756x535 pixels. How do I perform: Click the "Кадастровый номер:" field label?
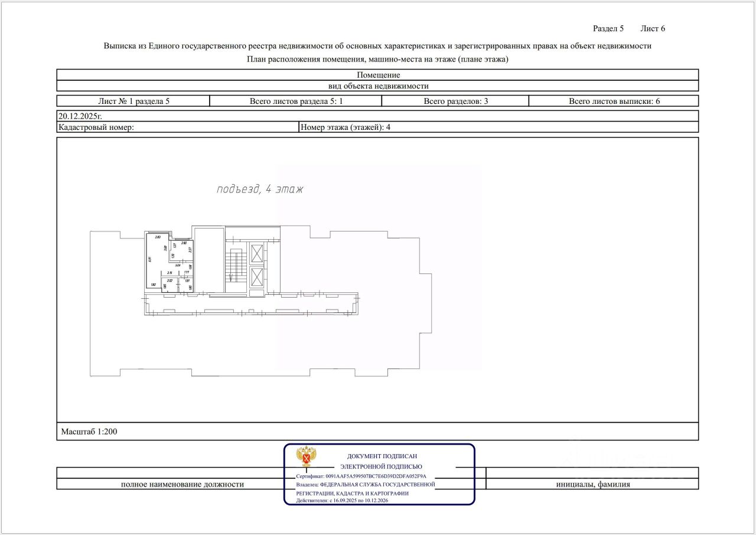[x=96, y=127]
